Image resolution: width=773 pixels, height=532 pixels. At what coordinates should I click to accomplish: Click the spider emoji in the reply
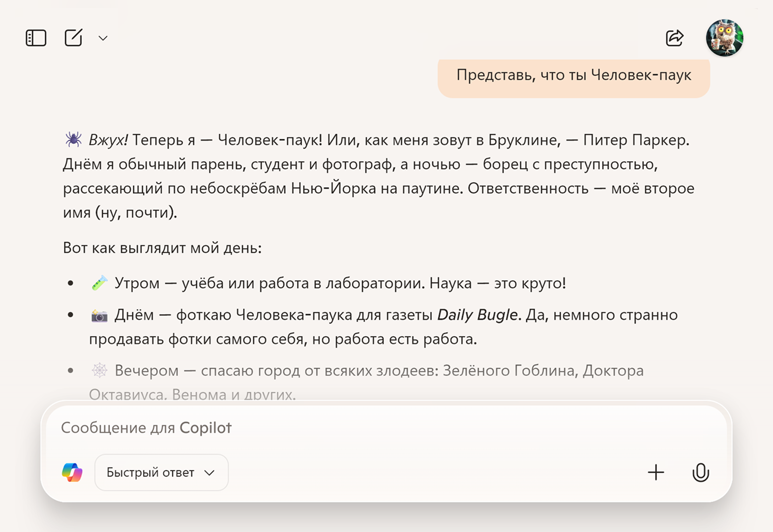73,139
